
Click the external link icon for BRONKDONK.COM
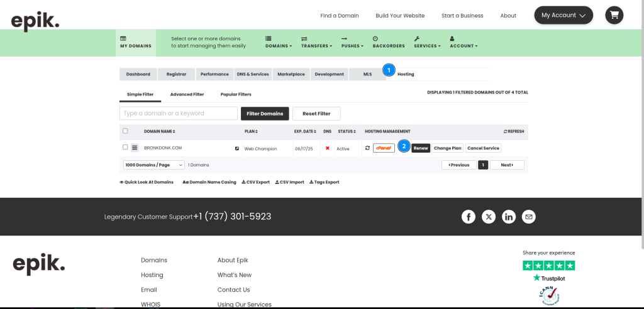(x=237, y=149)
